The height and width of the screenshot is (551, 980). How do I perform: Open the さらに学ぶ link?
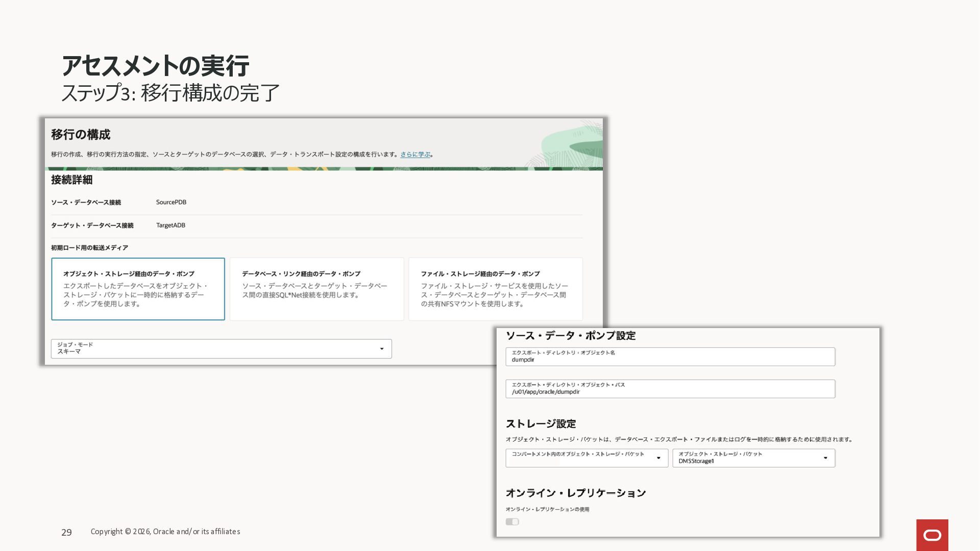[415, 154]
